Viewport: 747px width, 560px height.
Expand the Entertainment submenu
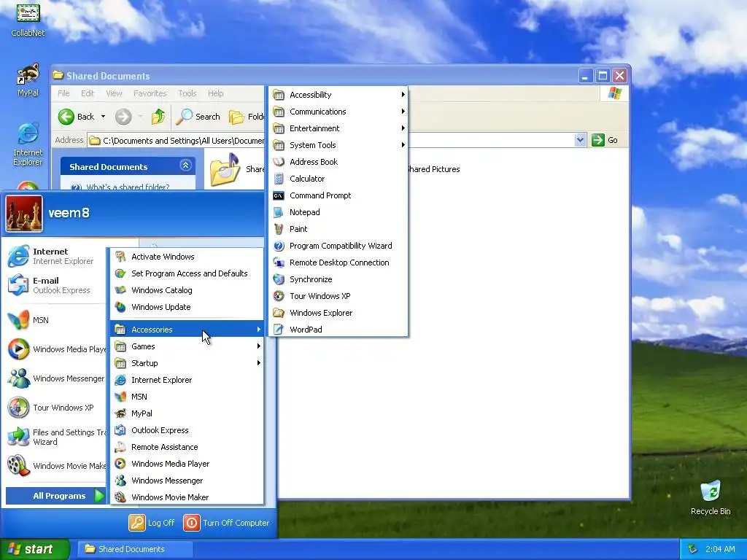click(338, 128)
